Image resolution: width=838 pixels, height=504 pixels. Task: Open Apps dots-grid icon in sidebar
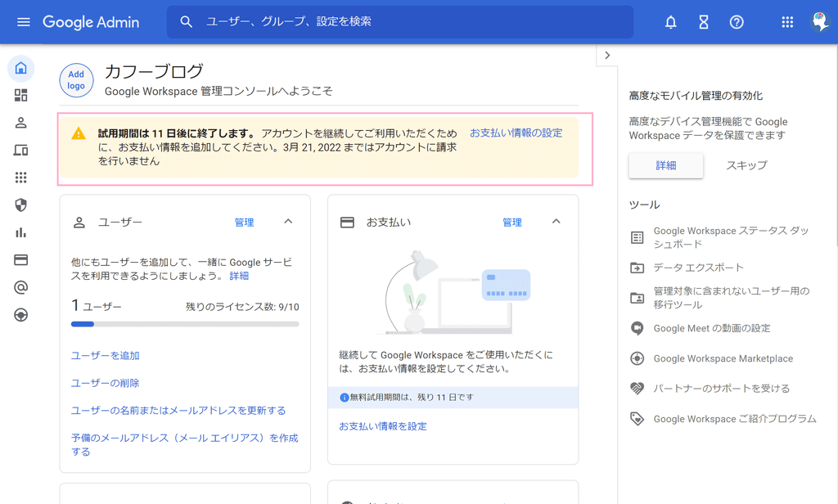coord(20,178)
